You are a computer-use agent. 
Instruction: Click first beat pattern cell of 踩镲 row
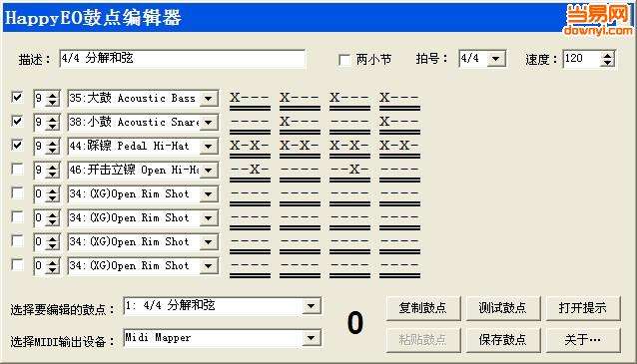click(250, 148)
